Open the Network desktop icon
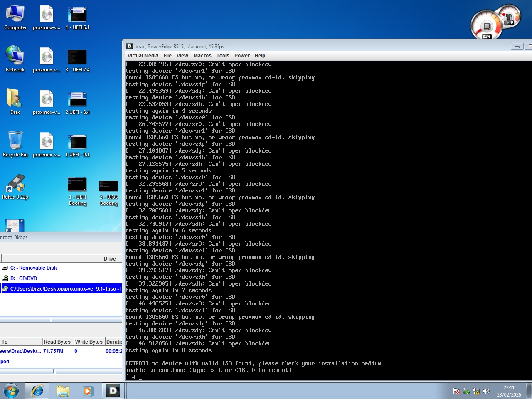This screenshot has height=399, width=532. 15,59
